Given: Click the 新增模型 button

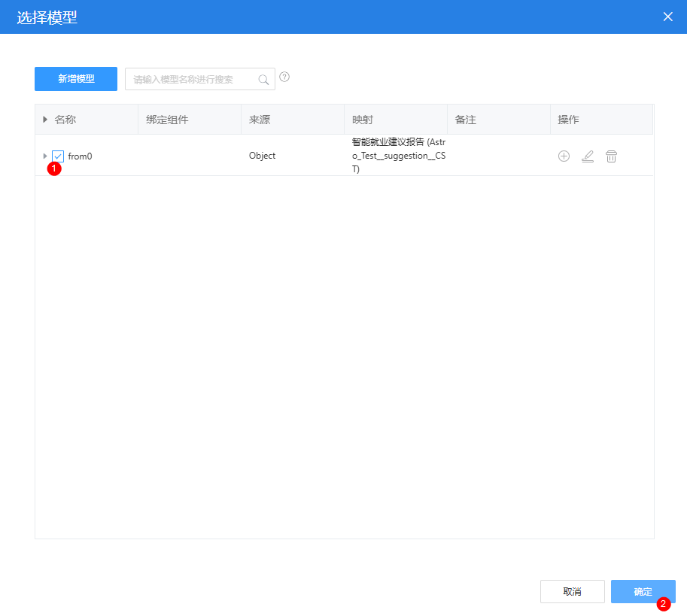Looking at the screenshot, I should click(76, 79).
